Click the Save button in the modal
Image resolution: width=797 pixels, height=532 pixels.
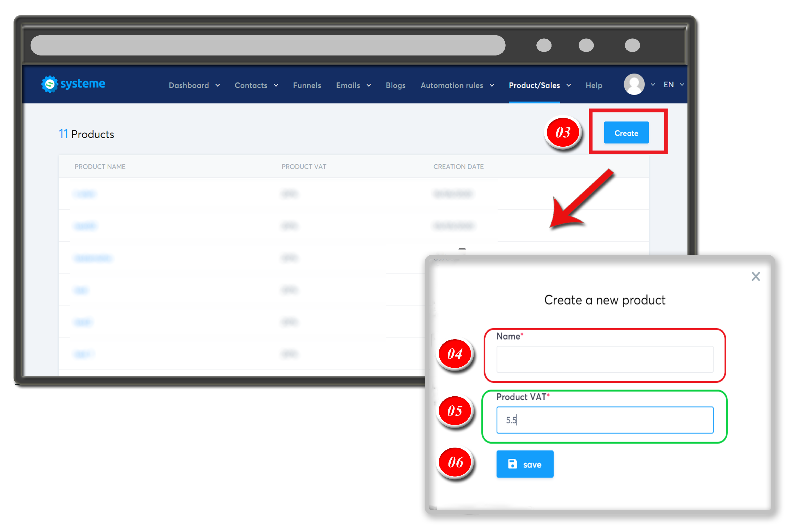525,464
